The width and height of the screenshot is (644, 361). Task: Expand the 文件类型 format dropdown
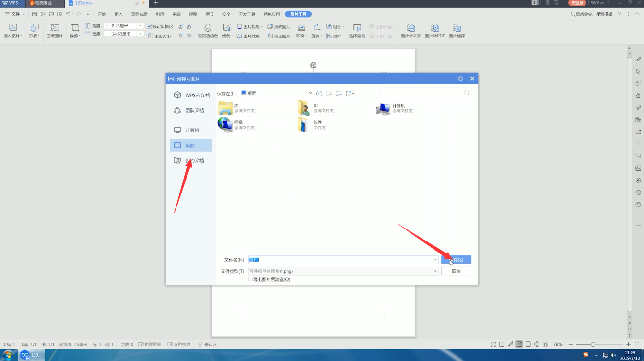tap(435, 271)
